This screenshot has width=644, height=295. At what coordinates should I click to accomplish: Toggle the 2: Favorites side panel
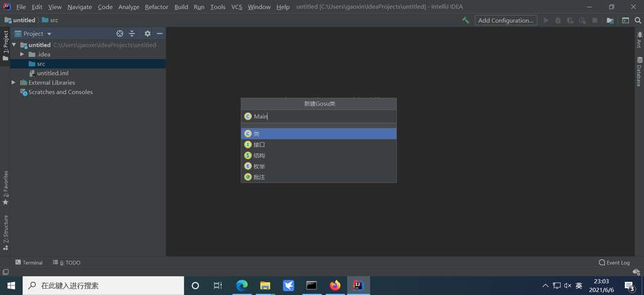5,188
